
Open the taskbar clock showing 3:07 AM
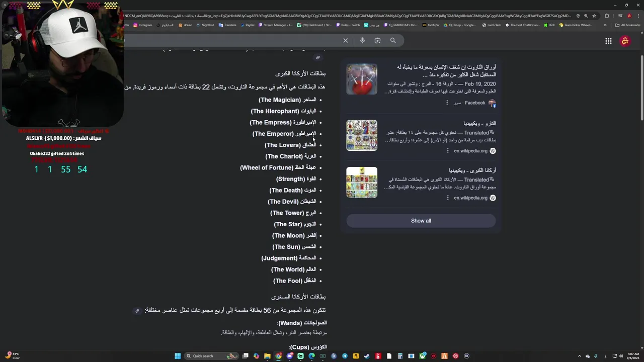632,356
